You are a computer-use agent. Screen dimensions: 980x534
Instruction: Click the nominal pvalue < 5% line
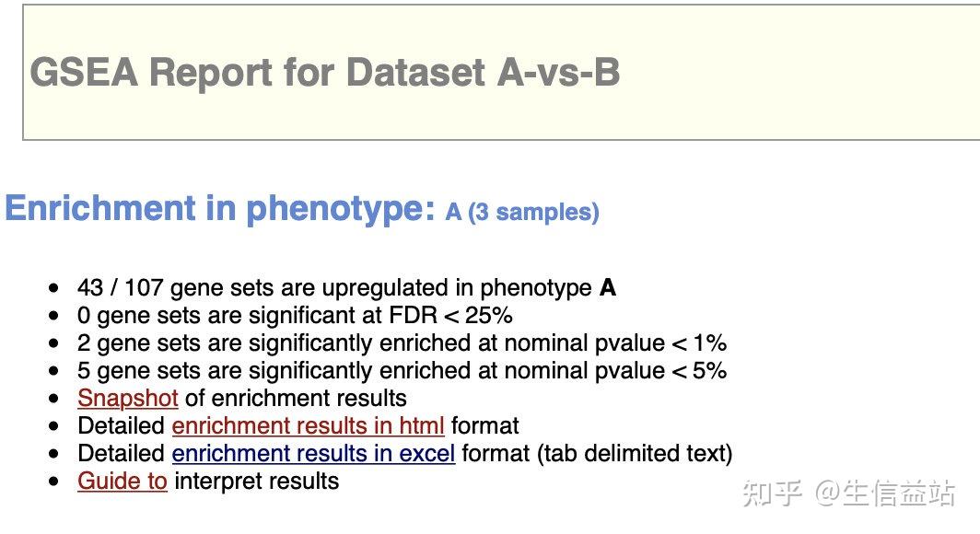click(402, 371)
